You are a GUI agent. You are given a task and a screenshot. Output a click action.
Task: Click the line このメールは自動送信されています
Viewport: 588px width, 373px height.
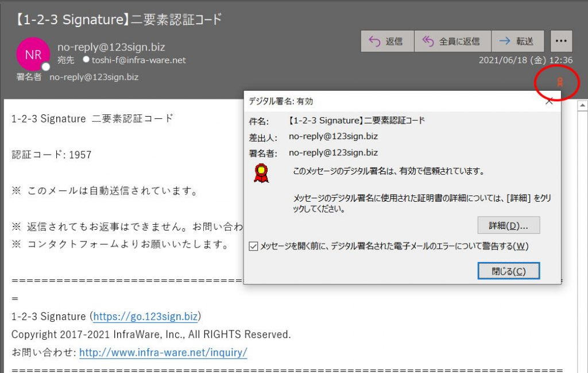105,191
